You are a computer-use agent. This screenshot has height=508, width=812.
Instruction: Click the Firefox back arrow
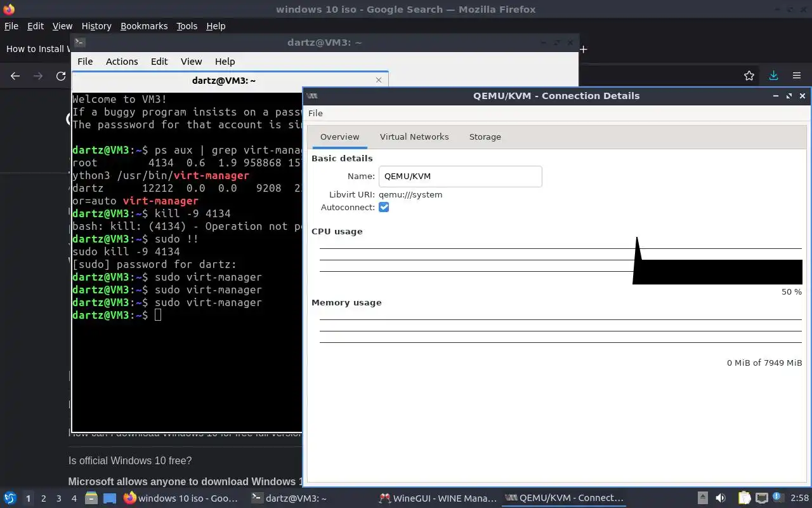pos(15,76)
